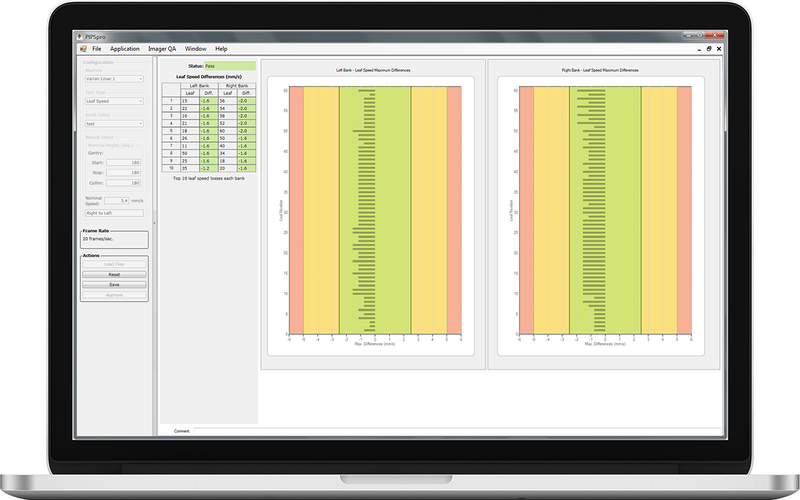Image resolution: width=800 pixels, height=500 pixels.
Task: Open the Imager QA menu
Action: (161, 48)
